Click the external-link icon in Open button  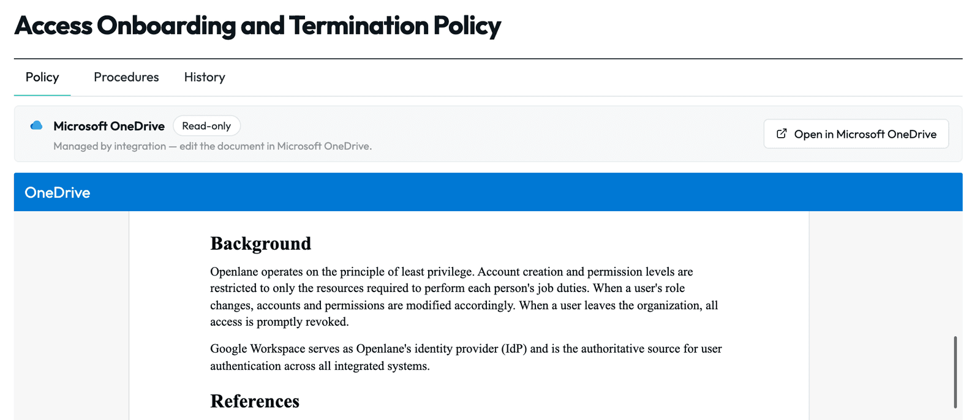tap(782, 133)
